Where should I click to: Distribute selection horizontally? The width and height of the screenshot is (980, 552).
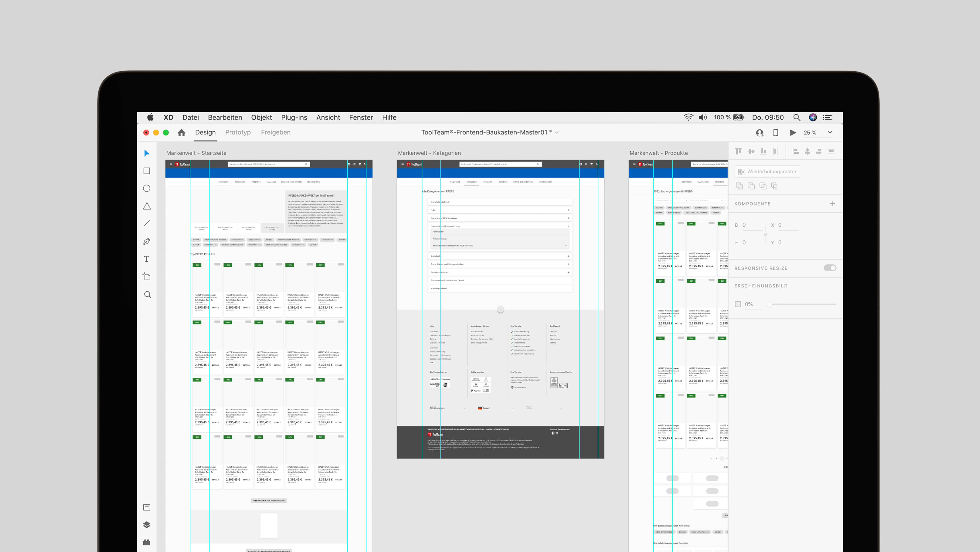click(775, 151)
